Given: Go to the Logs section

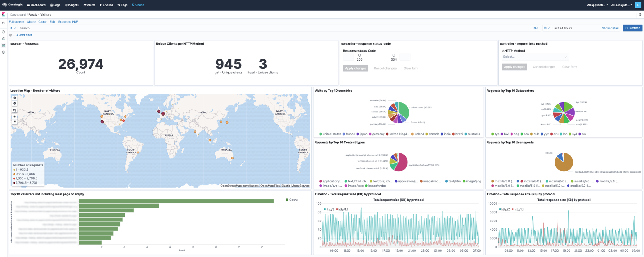Looking at the screenshot, I should coord(55,5).
